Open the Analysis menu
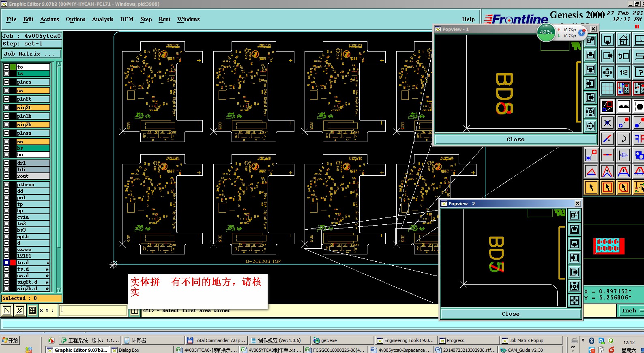This screenshot has width=644, height=353. click(103, 19)
